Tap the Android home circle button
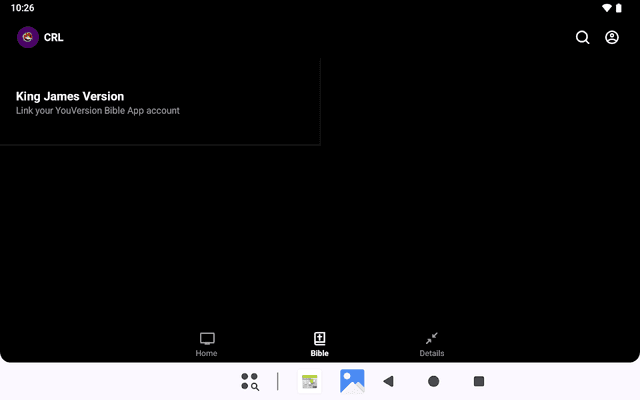Image resolution: width=640 pixels, height=400 pixels. pyautogui.click(x=433, y=381)
